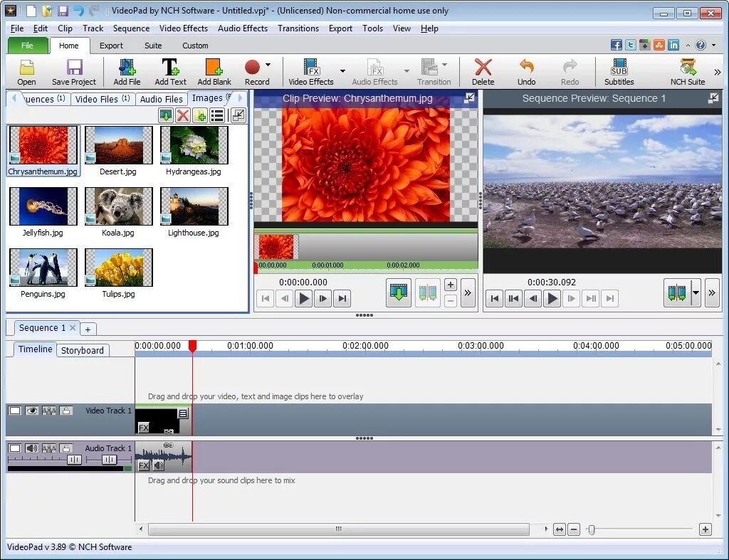Toggle Video Track 1 visibility eye
The height and width of the screenshot is (560, 729).
tap(31, 411)
